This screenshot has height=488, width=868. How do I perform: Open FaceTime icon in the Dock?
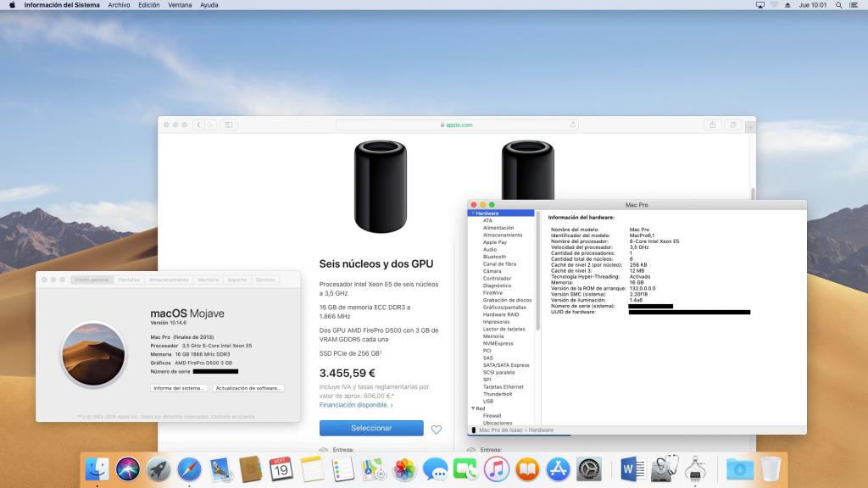tap(465, 469)
